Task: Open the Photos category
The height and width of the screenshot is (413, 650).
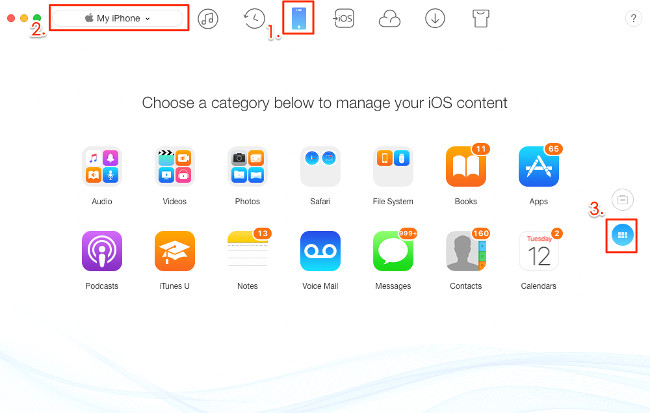Action: [247, 166]
